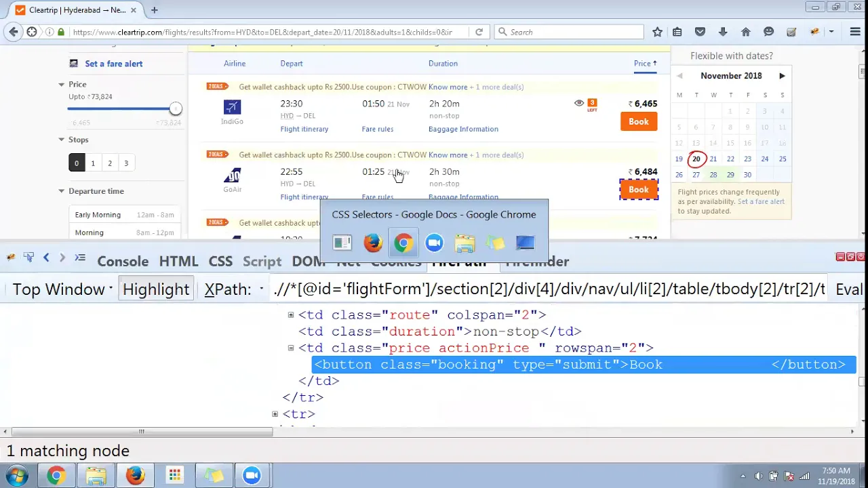Screen dimensions: 868x488
Task: Open Chrome from the taskbar
Action: point(56,476)
